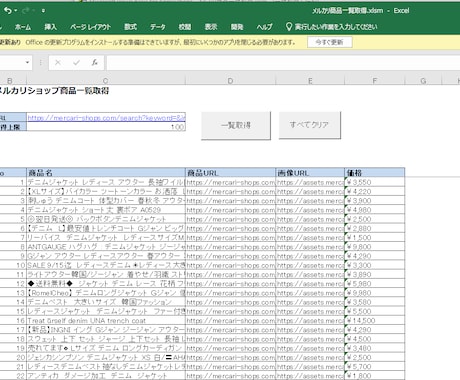
Task: Switch to the ページレイアウト tab
Action: (90, 27)
